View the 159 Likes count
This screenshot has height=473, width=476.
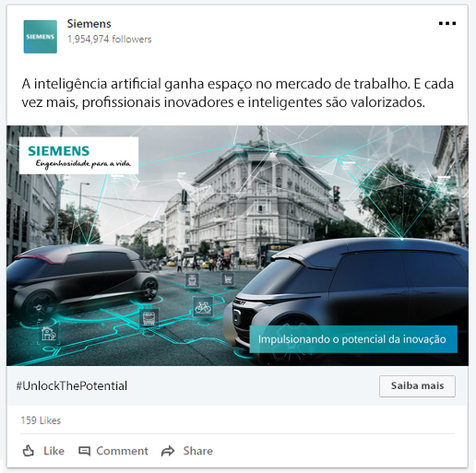pyautogui.click(x=41, y=420)
